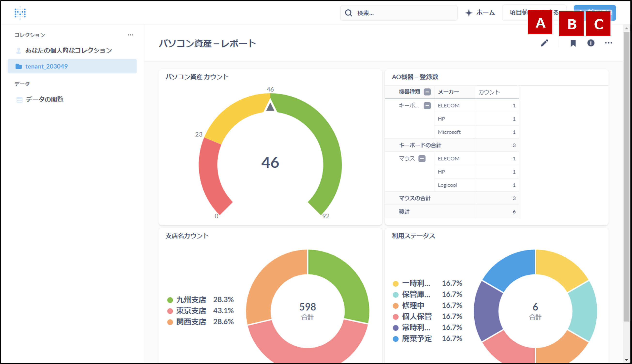Open the 支店名カウント card title
Image resolution: width=632 pixels, height=364 pixels.
point(187,236)
